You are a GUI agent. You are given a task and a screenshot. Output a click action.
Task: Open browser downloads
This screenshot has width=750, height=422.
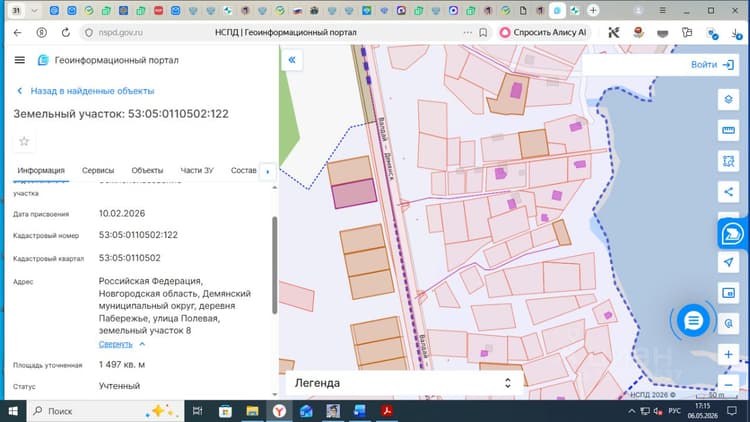point(736,33)
